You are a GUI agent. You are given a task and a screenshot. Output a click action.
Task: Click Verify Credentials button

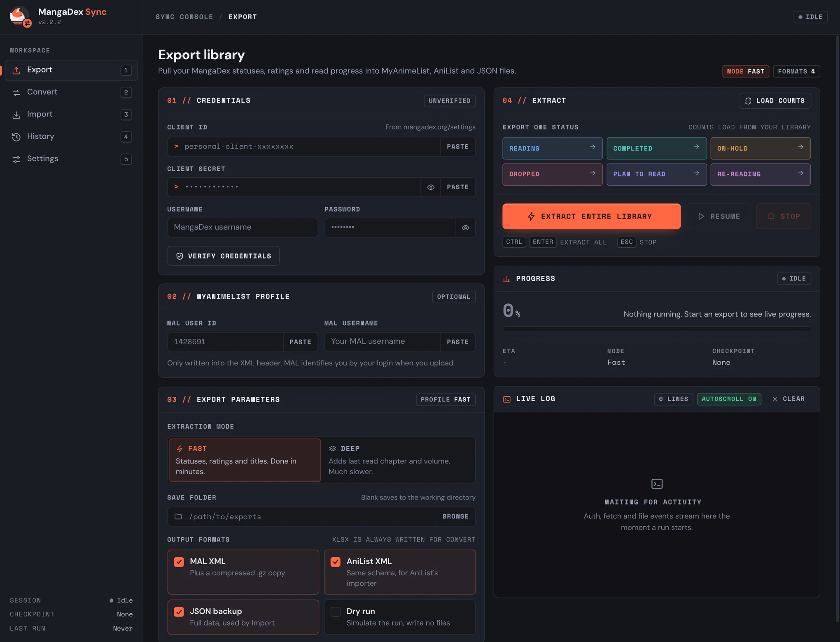[x=223, y=256]
